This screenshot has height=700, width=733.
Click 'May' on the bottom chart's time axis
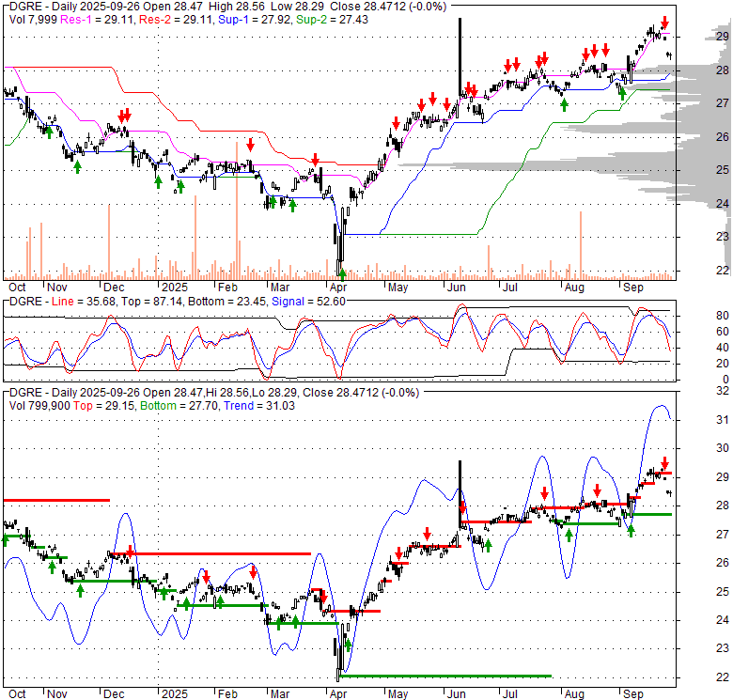398,694
